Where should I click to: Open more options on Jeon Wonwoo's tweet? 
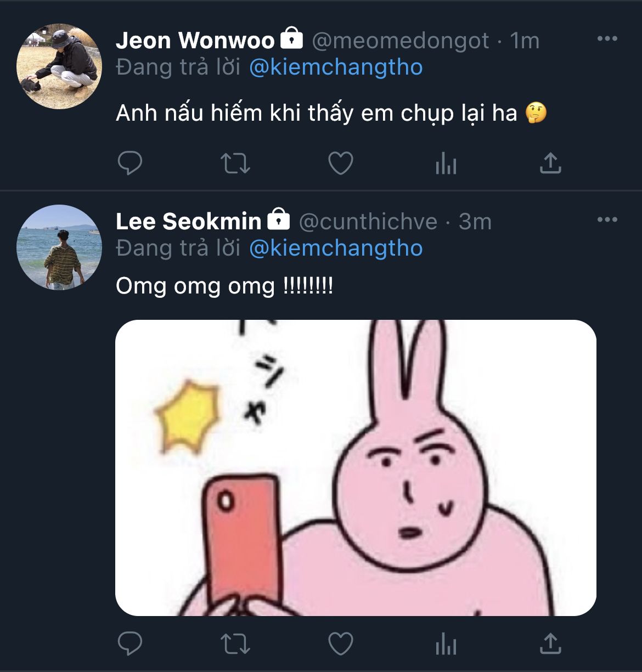click(607, 39)
